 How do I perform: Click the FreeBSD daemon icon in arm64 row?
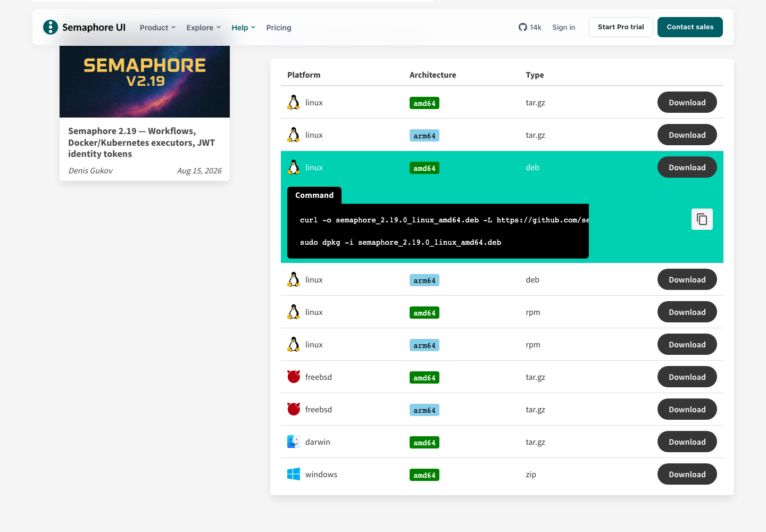(x=294, y=409)
